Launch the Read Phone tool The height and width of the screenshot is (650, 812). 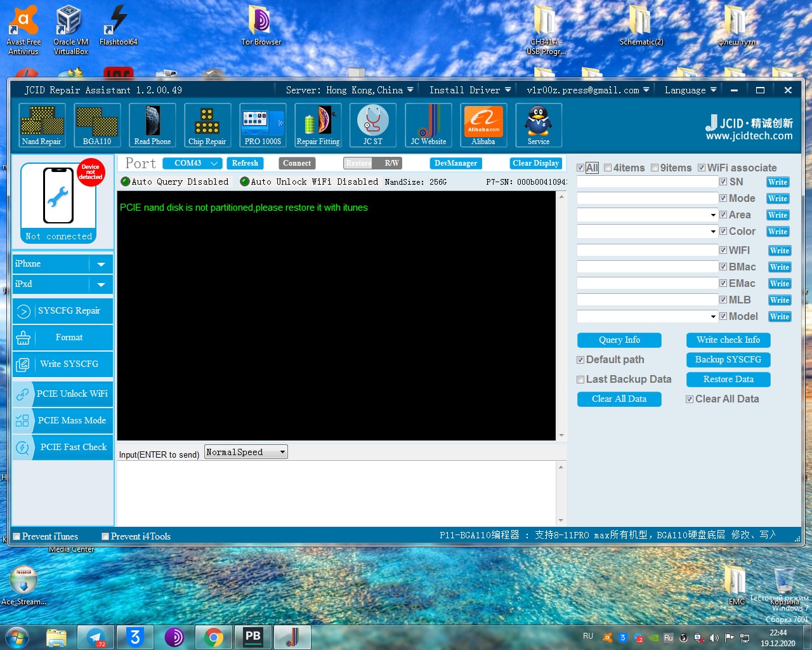[152, 125]
